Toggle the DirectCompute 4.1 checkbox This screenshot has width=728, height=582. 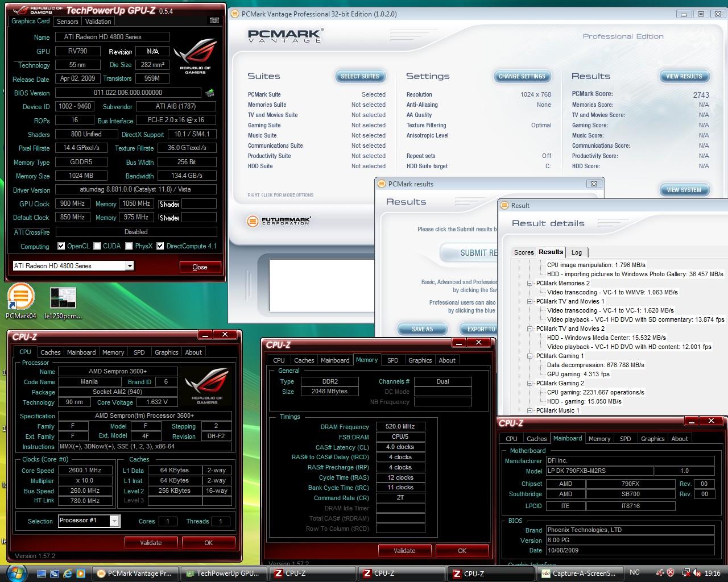point(160,246)
